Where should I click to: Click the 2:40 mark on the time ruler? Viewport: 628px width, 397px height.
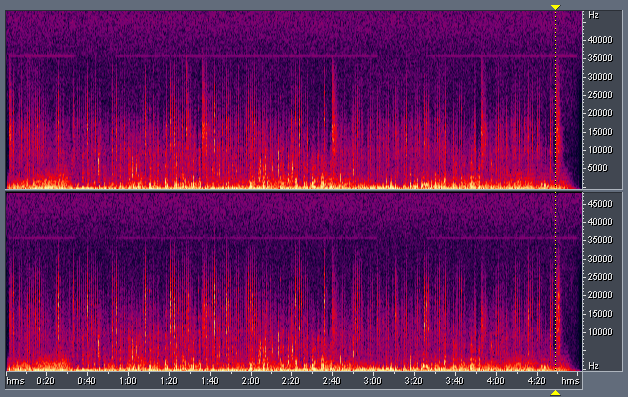click(x=332, y=381)
